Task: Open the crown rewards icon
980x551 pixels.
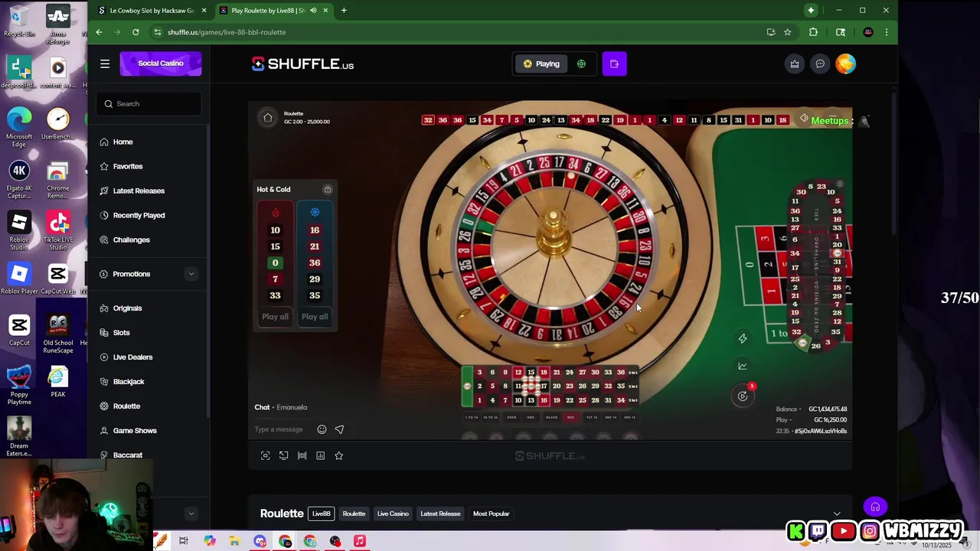Action: (x=795, y=64)
